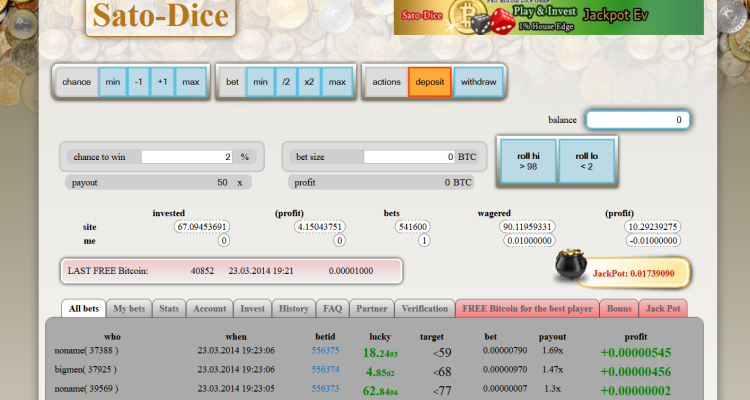
Task: Click the LAST FREE Bitcoin info bar
Action: pos(232,271)
